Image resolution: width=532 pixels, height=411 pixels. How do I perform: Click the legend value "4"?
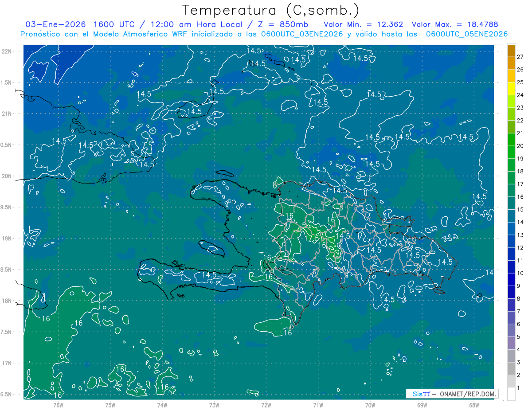[x=519, y=350]
